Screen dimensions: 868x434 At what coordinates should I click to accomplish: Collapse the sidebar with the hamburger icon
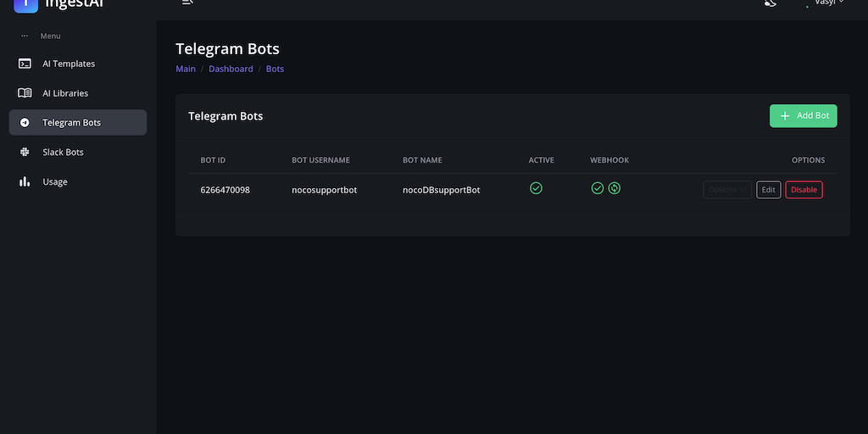187,3
